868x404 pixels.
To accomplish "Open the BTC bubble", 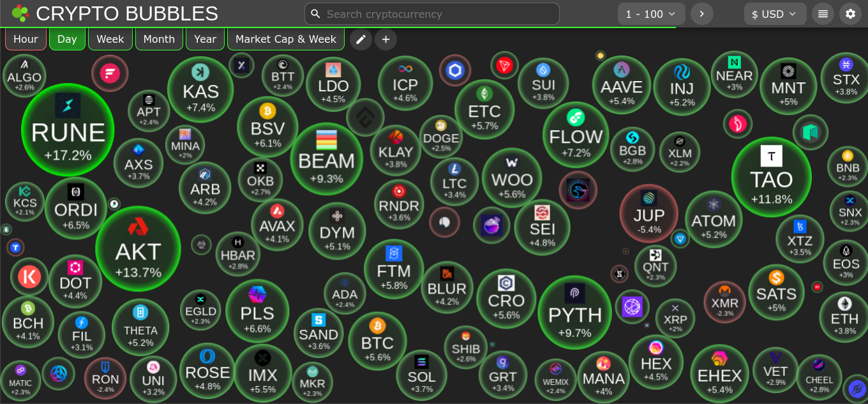I will pos(377,341).
